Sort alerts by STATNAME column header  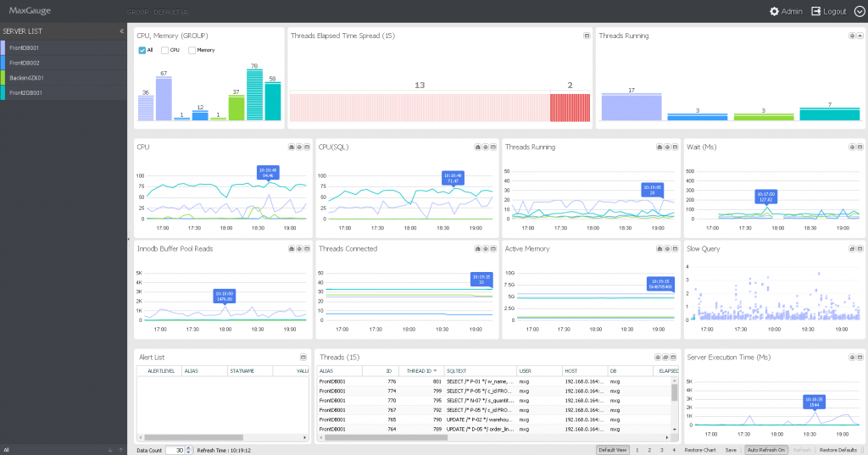pyautogui.click(x=250, y=371)
